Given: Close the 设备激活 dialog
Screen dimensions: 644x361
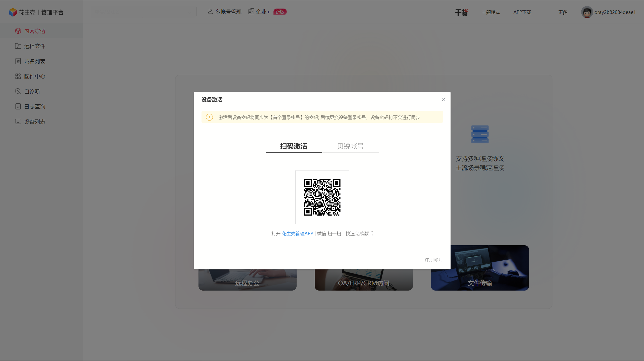Looking at the screenshot, I should pyautogui.click(x=444, y=99).
